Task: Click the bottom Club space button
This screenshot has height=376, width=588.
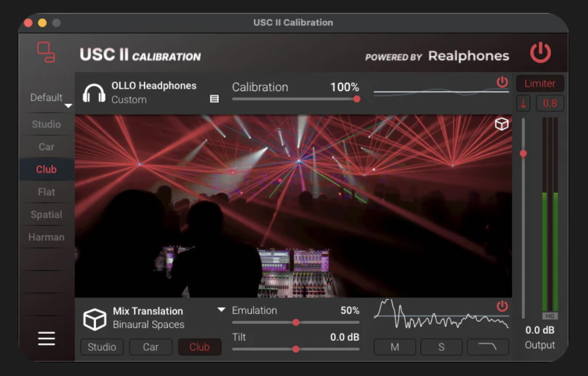Action: click(199, 347)
